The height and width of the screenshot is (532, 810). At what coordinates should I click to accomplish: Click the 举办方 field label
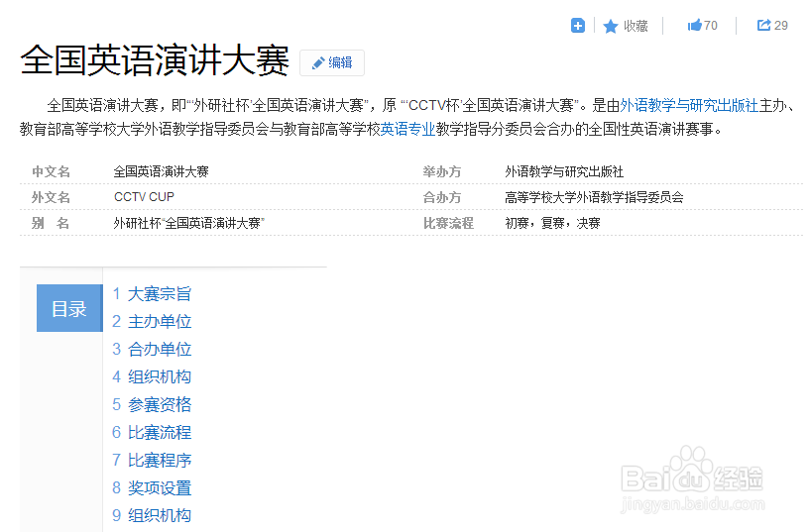tap(441, 171)
